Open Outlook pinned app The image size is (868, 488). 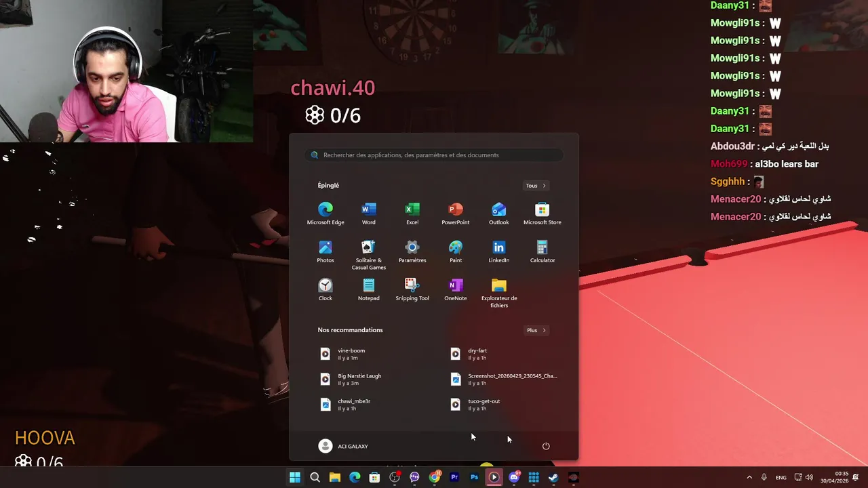click(x=499, y=213)
